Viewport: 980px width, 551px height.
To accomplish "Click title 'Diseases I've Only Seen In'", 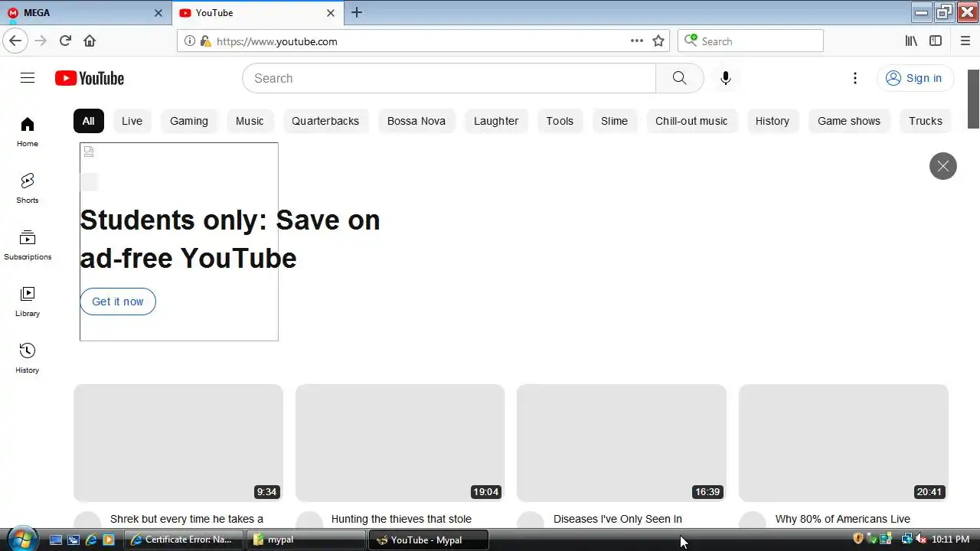I will point(618,519).
